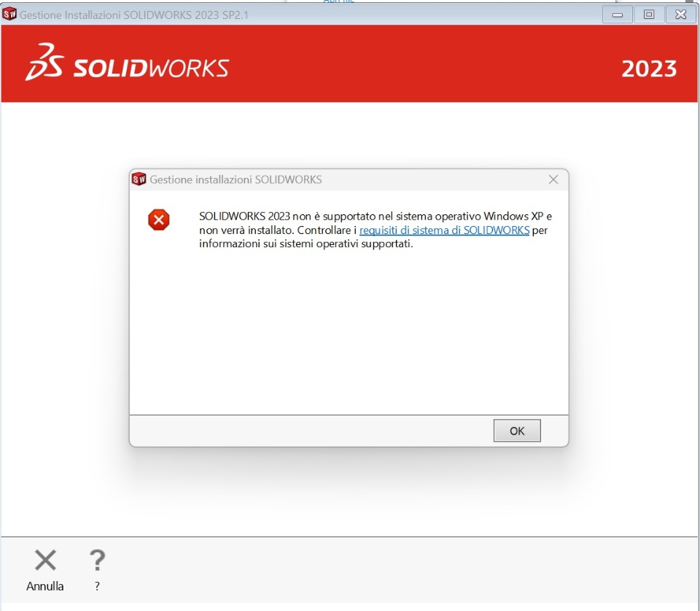Open help via the question mark icon

pyautogui.click(x=97, y=570)
